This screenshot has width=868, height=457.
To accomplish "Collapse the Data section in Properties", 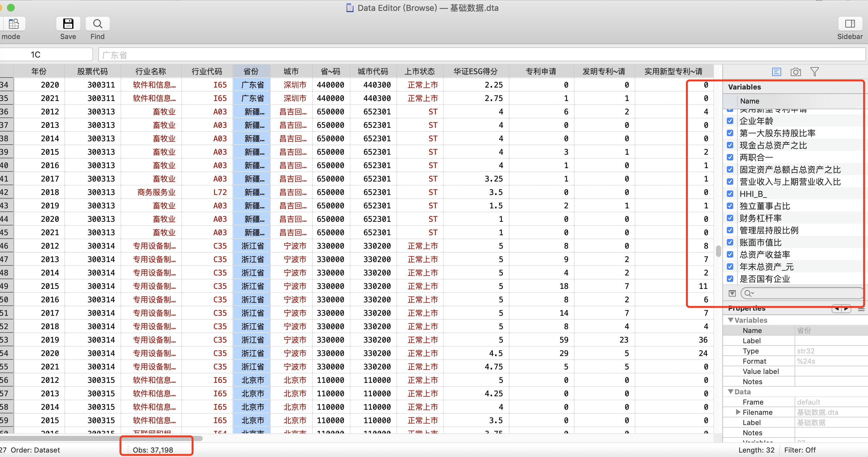I will (x=731, y=391).
